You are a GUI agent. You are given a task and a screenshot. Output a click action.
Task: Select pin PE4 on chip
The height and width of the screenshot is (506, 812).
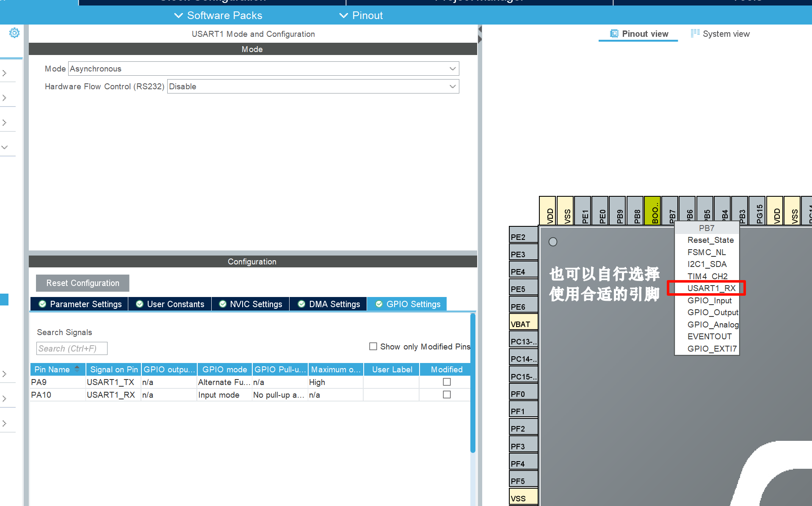click(x=523, y=269)
